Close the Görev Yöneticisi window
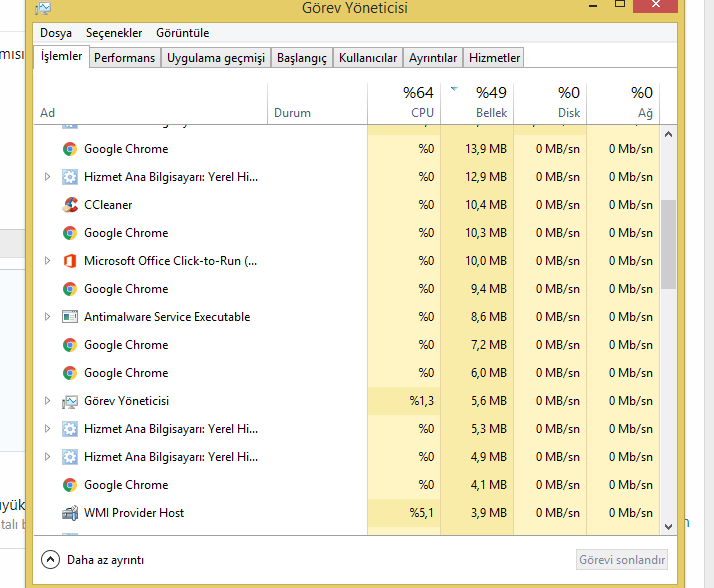 (656, 5)
